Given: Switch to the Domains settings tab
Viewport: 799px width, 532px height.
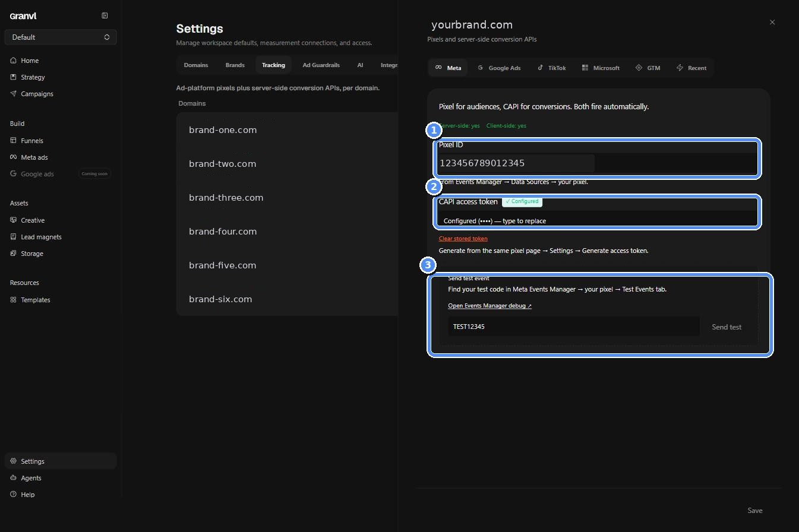Looking at the screenshot, I should click(x=196, y=65).
